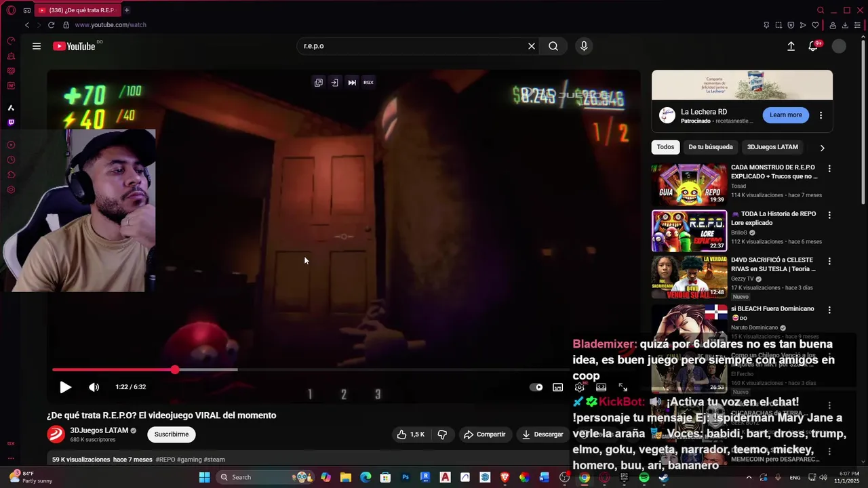Show hidden system tray icons chevron
Screen dimensions: 868x488
point(749,478)
